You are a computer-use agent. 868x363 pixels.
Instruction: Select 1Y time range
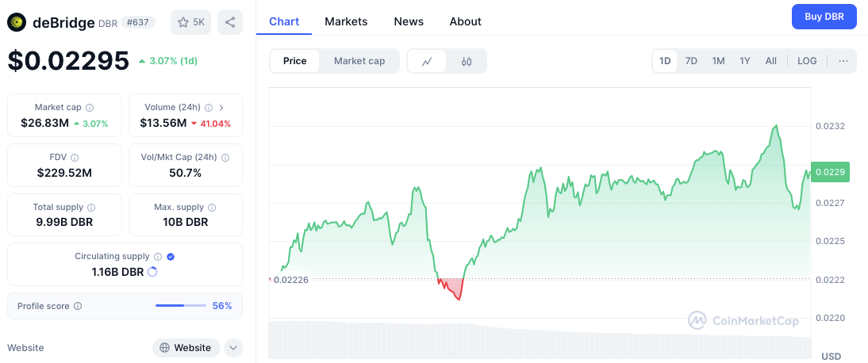[744, 61]
